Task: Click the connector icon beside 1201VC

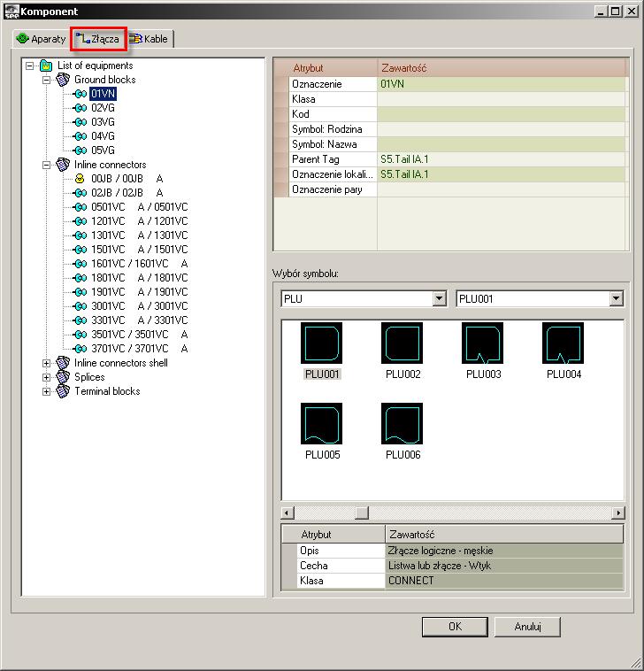Action: coord(80,221)
